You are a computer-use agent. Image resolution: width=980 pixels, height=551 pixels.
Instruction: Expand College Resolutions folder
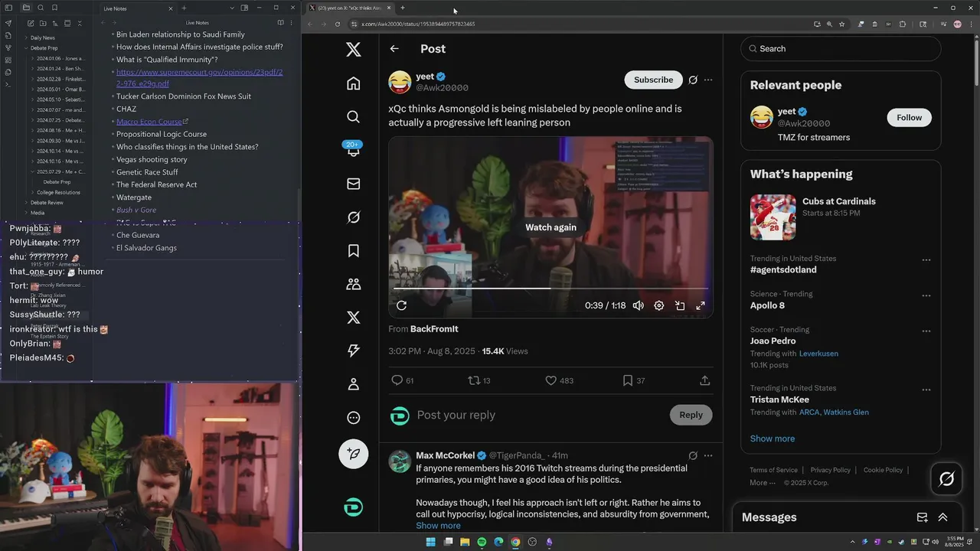57,193
